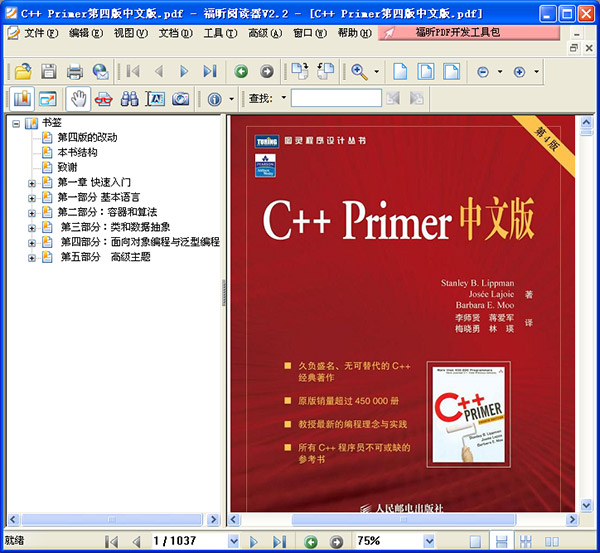
Task: Click continuous page layout icon in status bar
Action: pos(501,542)
